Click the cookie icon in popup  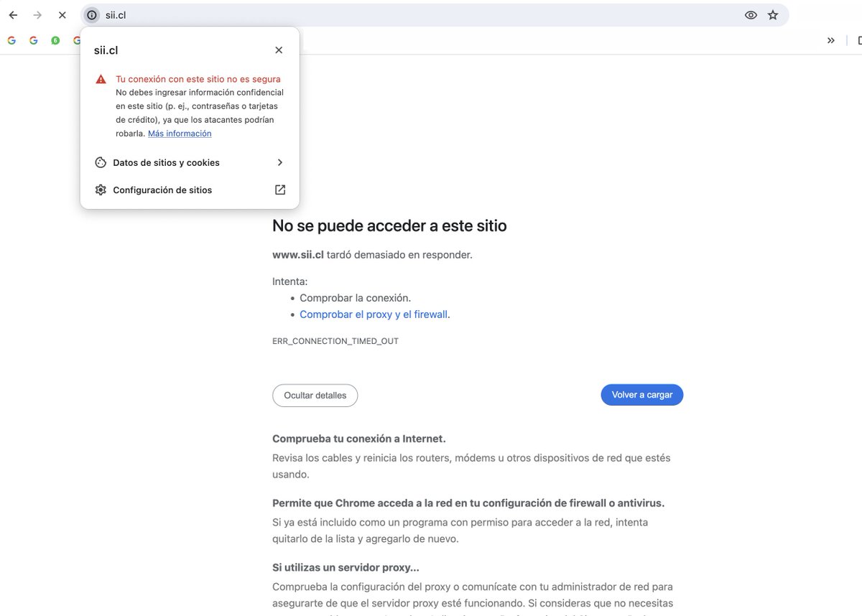101,163
